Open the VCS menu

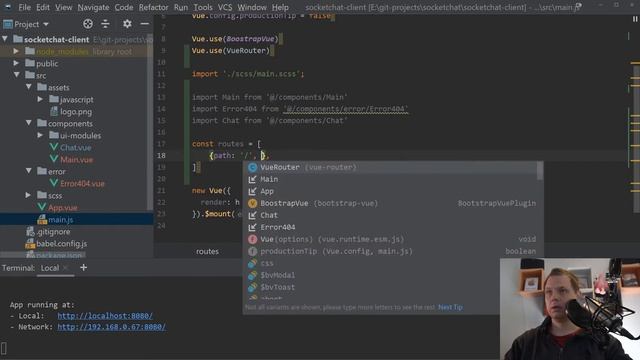225,7
